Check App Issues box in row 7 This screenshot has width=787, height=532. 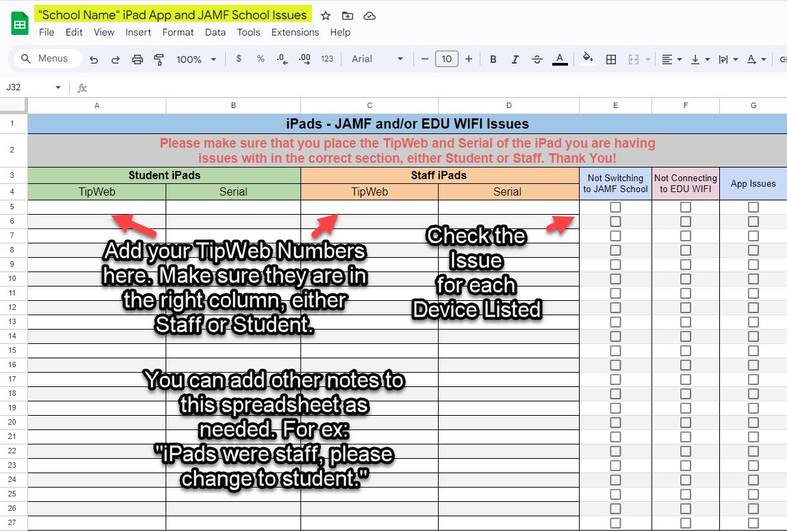[x=753, y=236]
